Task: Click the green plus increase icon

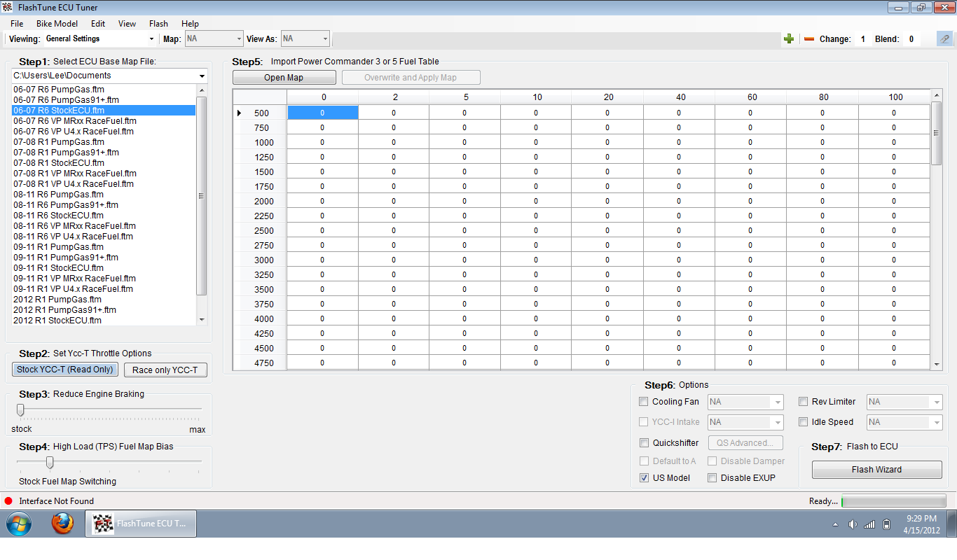Action: [x=789, y=39]
